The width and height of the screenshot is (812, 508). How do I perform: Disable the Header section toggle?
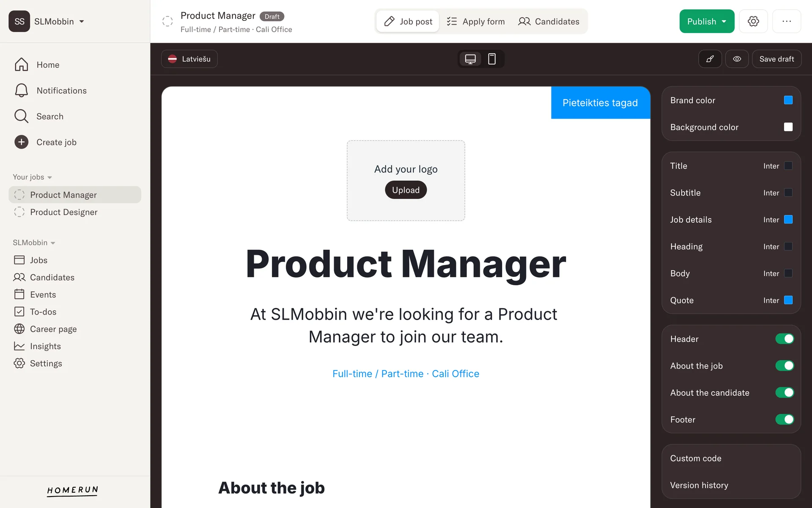(785, 339)
